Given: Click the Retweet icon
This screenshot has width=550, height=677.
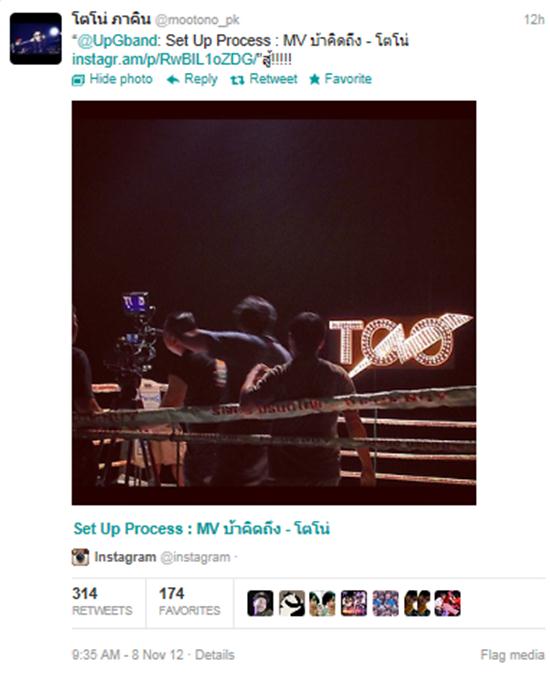Looking at the screenshot, I should (x=237, y=80).
